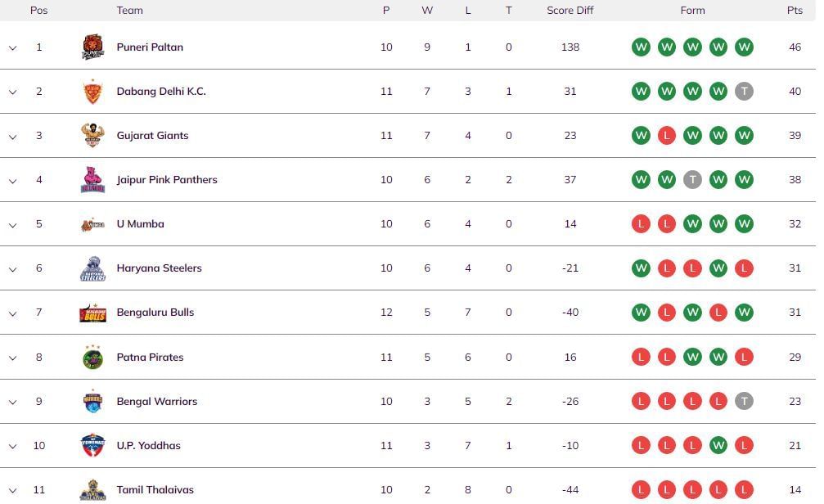The width and height of the screenshot is (824, 504).
Task: Open the U Mumba team name link
Action: pyautogui.click(x=140, y=224)
